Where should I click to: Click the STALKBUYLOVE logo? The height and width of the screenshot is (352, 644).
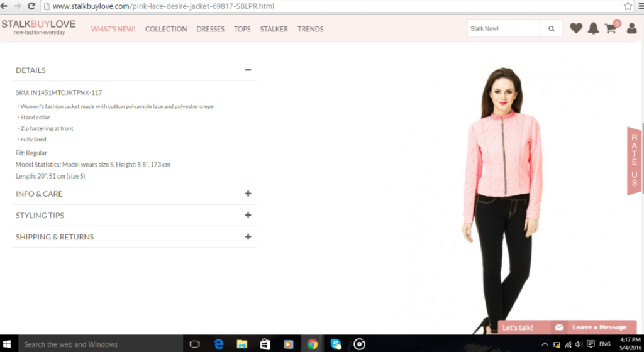pos(38,27)
